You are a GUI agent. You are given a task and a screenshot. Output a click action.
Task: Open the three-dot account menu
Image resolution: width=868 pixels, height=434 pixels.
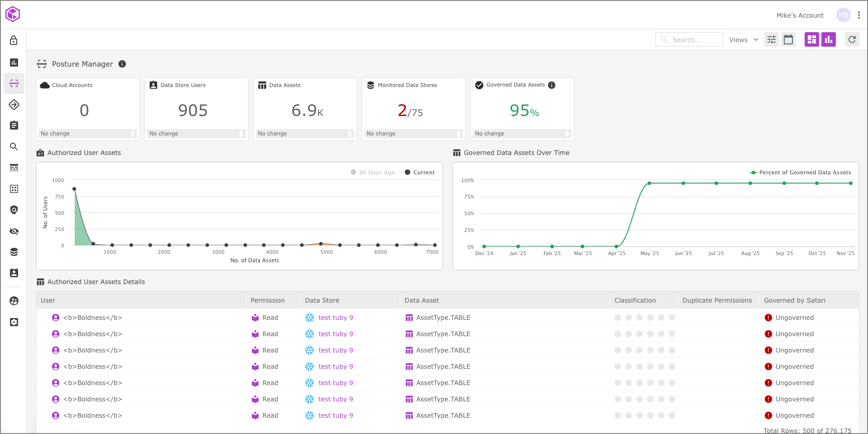coord(858,15)
